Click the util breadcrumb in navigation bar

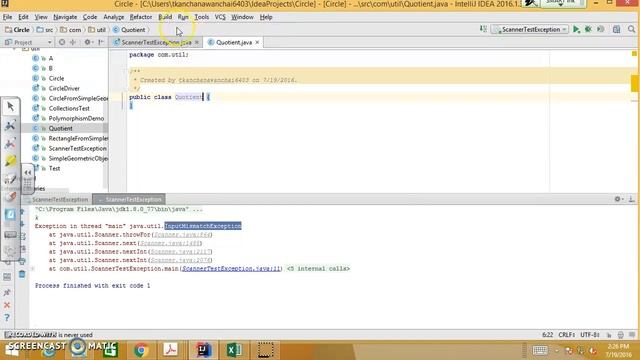click(x=97, y=30)
